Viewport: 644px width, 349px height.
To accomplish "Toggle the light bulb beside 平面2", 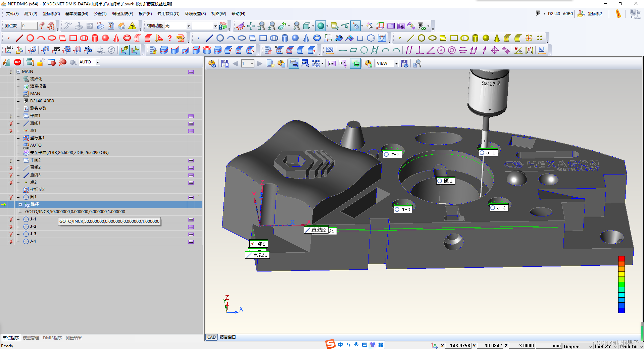I will coord(11,160).
